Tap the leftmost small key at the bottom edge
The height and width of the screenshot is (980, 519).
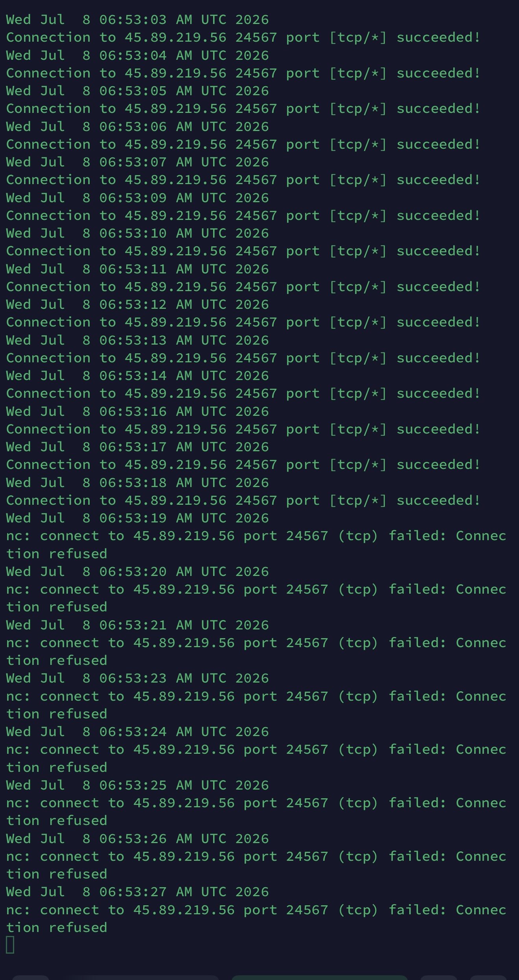tap(31, 978)
